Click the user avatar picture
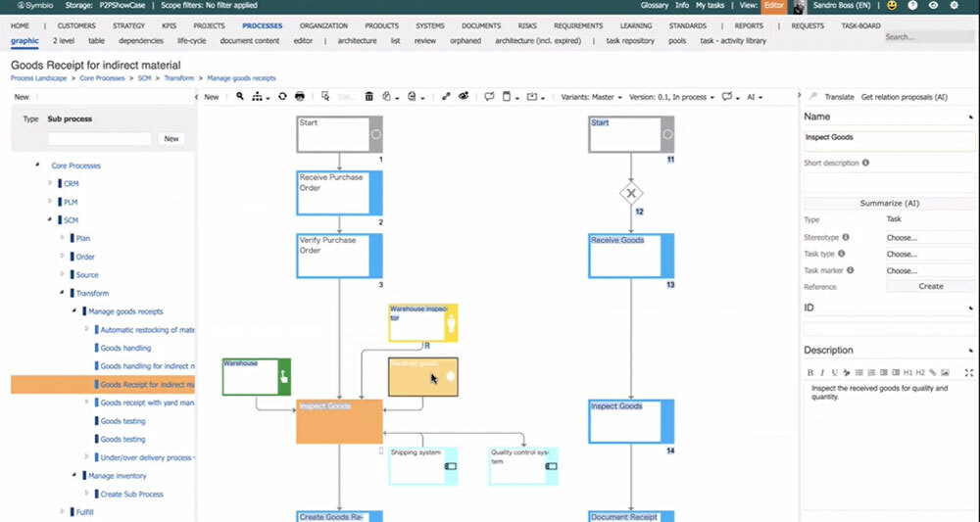The image size is (980, 522). (x=800, y=6)
